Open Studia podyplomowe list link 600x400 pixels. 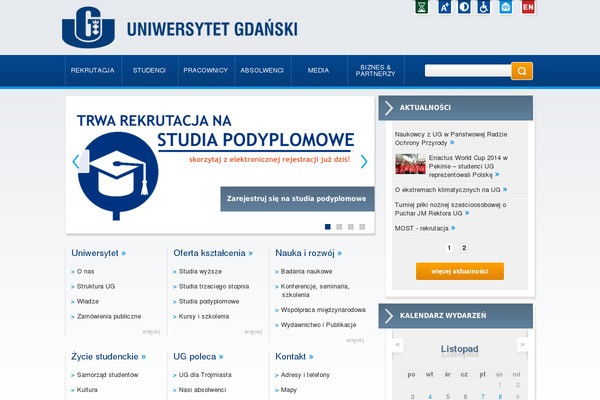pos(209,302)
